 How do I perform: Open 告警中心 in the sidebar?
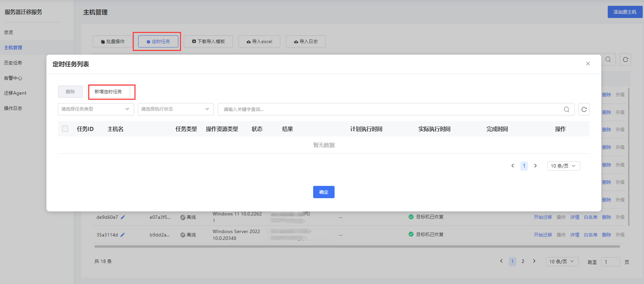pyautogui.click(x=13, y=78)
